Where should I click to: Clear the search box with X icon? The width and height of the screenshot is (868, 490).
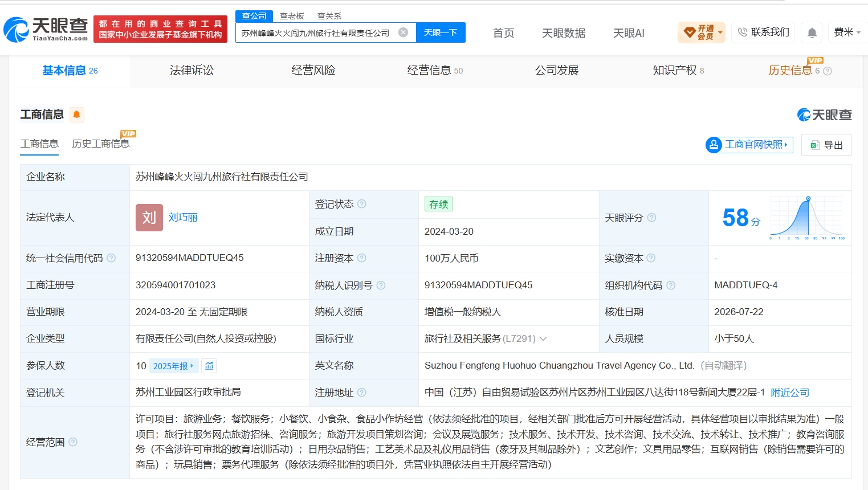(403, 32)
